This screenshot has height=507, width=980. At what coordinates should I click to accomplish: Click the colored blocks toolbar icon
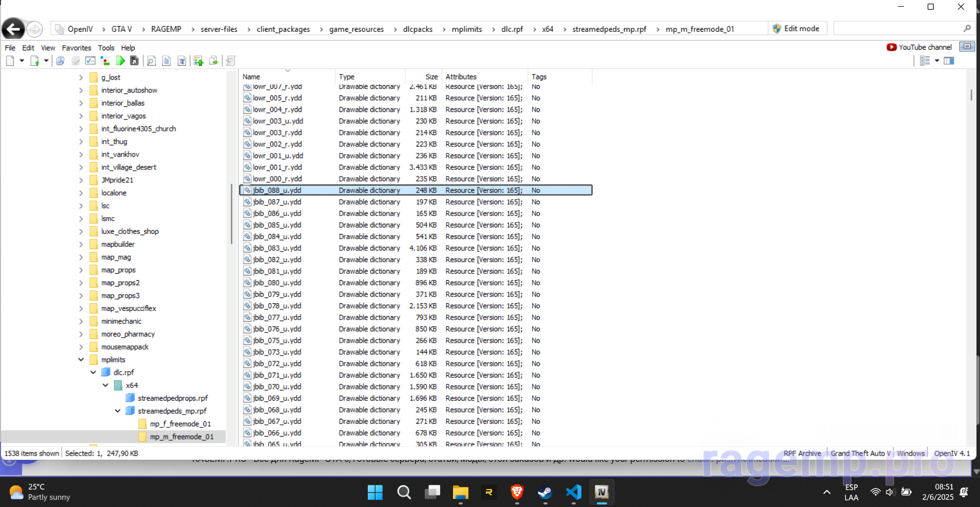click(x=105, y=61)
